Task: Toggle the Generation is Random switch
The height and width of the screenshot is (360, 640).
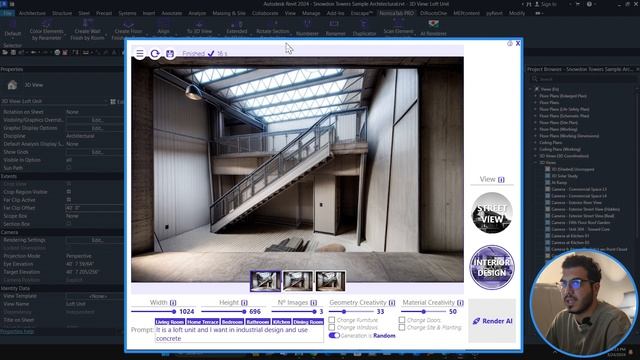Action: (x=334, y=336)
